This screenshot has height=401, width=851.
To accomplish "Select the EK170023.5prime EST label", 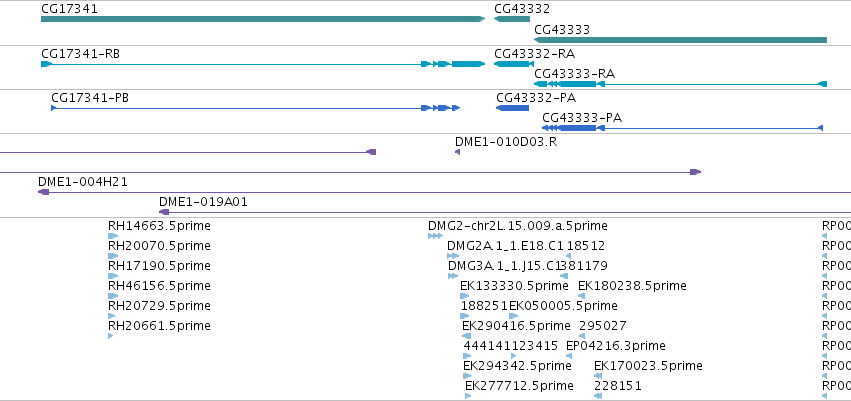I will [x=649, y=366].
